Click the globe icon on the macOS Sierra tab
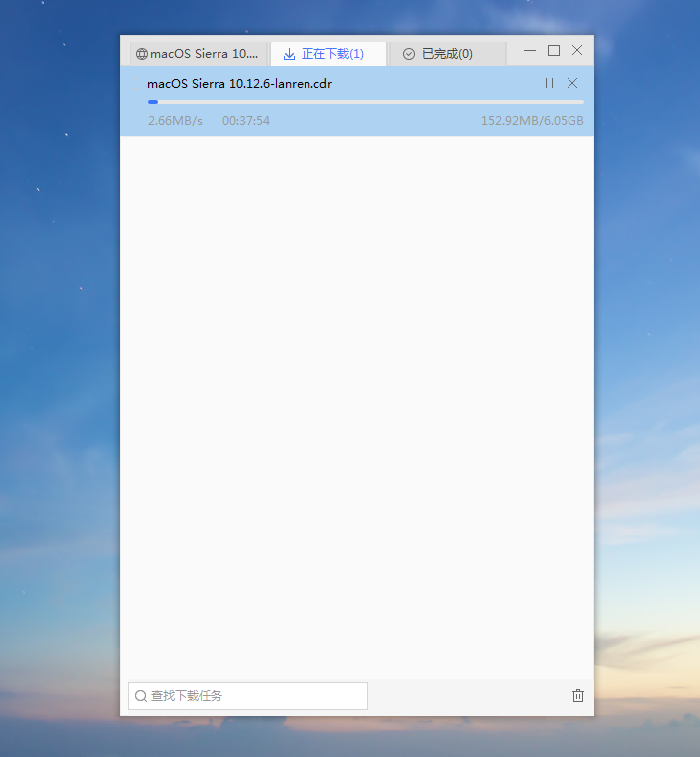This screenshot has width=700, height=757. click(x=142, y=54)
